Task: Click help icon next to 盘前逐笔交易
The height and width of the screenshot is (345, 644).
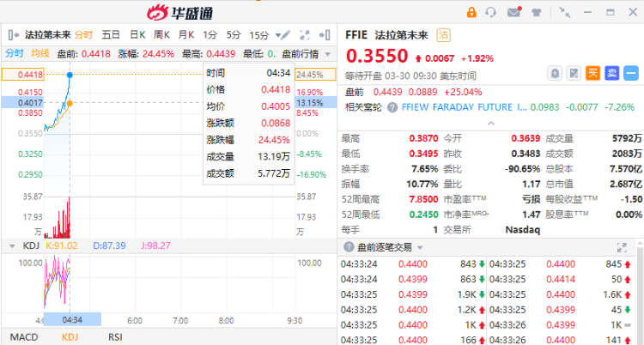Action: [349, 247]
